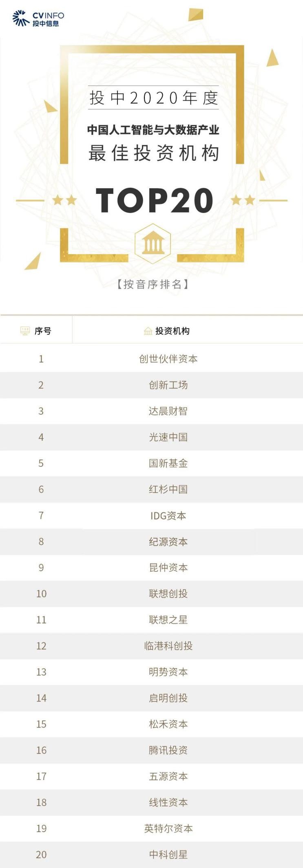
Task: Click the 投资机构 column header
Action: click(x=172, y=331)
